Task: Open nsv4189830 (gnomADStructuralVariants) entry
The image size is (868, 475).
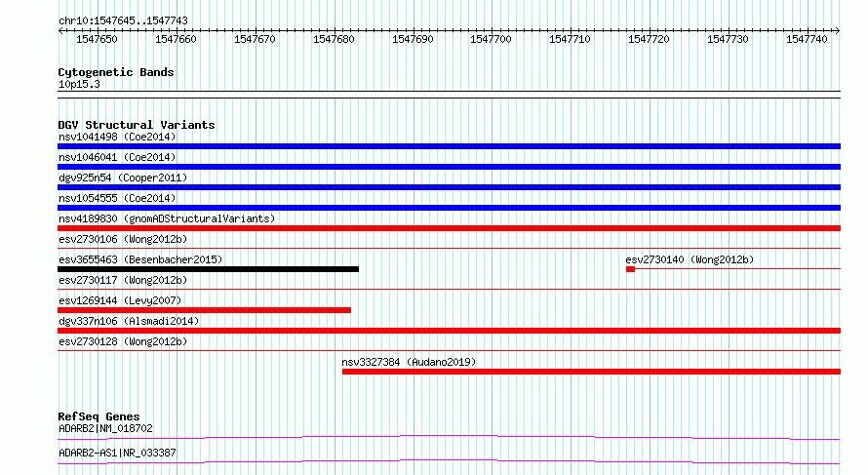Action: 167,218
